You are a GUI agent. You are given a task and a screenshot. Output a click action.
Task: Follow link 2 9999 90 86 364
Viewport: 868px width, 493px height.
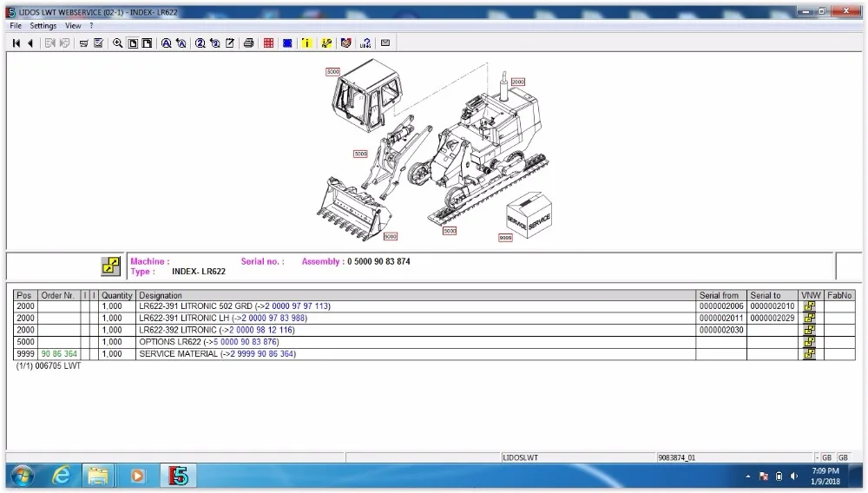click(262, 353)
